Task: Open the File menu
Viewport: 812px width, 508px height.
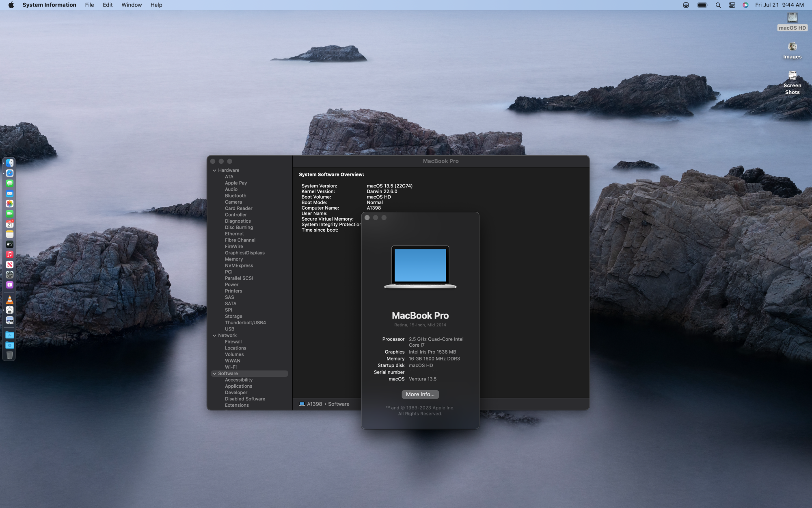Action: (89, 5)
